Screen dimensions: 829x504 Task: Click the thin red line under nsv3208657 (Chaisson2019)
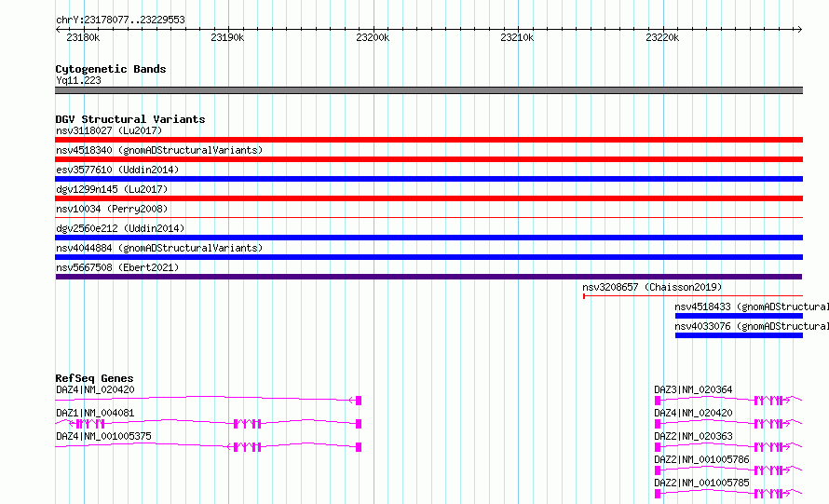(693, 296)
